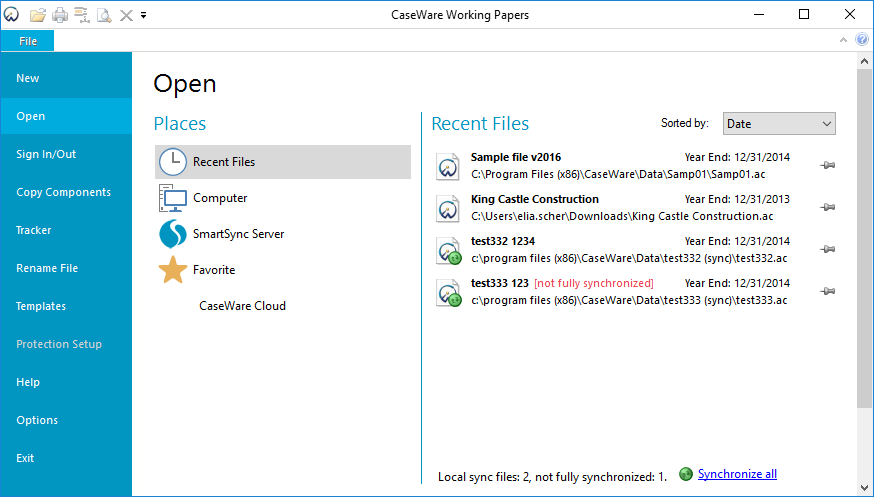Click Protection Setup in the sidebar
Image resolution: width=874 pixels, height=497 pixels.
66,344
